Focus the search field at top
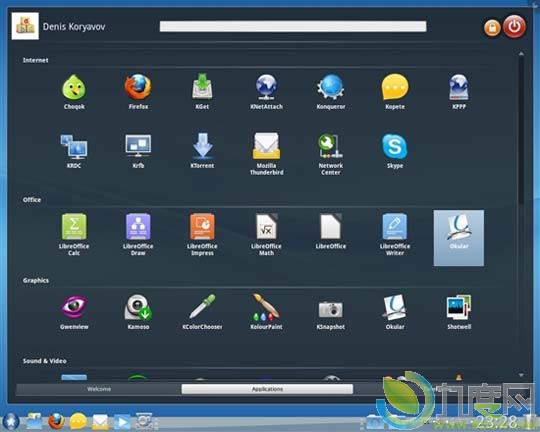This screenshot has height=432, width=540. pyautogui.click(x=293, y=26)
